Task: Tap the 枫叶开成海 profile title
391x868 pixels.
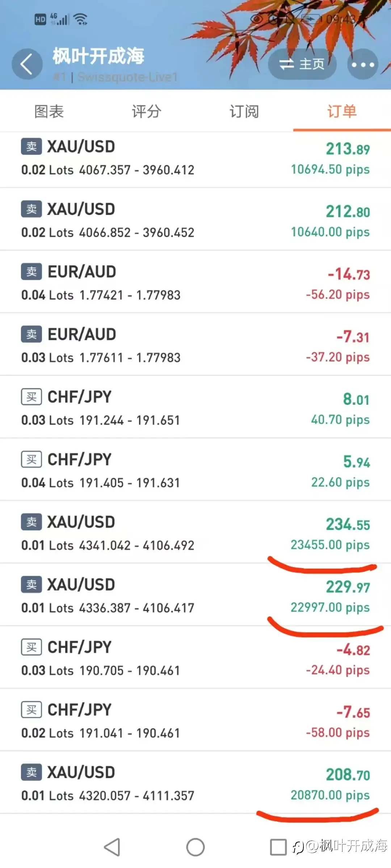Action: click(x=98, y=56)
